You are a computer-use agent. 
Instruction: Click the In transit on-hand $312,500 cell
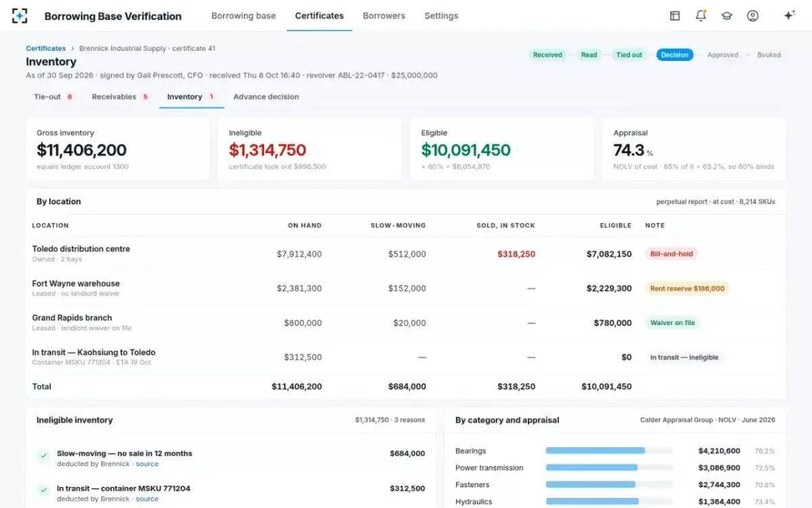pyautogui.click(x=303, y=358)
